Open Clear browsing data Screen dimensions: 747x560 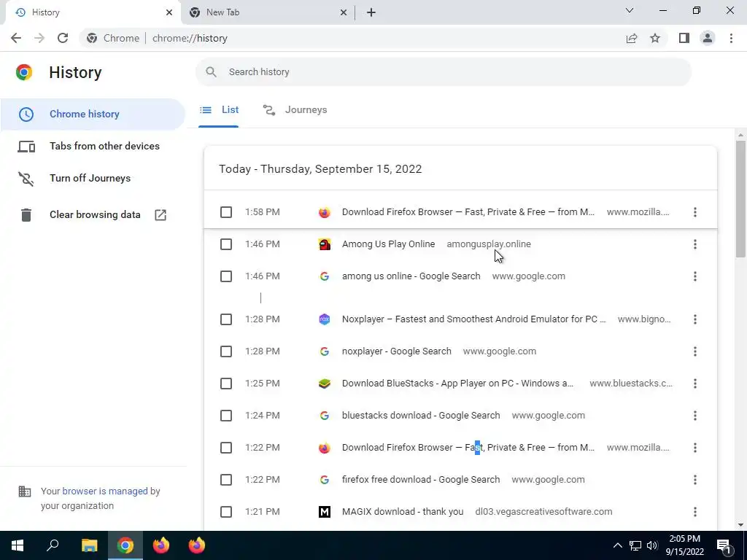[x=93, y=215]
